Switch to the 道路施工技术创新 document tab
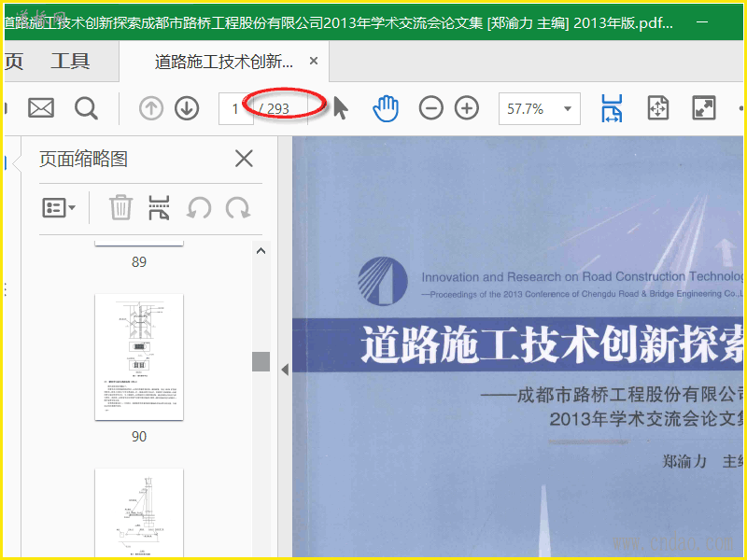747x560 pixels. click(224, 62)
